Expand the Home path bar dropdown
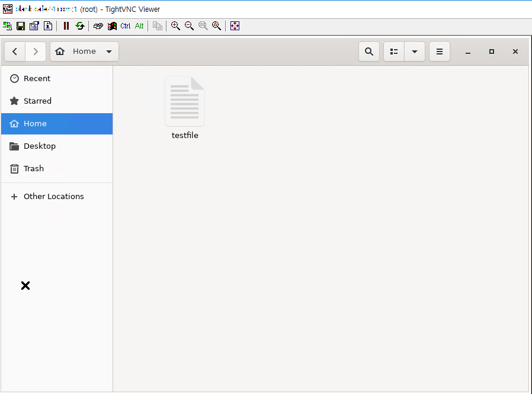The width and height of the screenshot is (532, 394). pos(109,52)
